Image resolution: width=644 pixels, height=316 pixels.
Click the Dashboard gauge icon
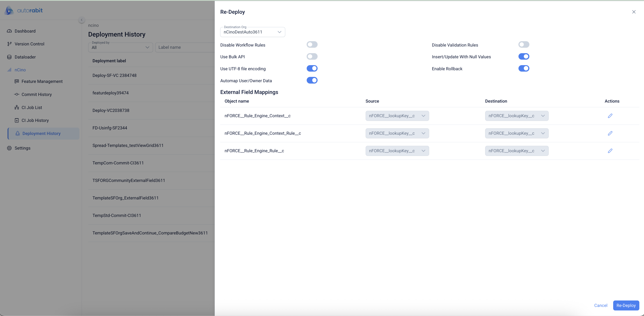point(9,31)
